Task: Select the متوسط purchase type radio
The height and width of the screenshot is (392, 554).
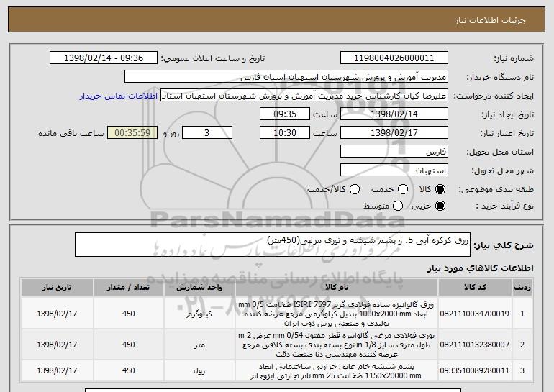Action: pos(398,206)
